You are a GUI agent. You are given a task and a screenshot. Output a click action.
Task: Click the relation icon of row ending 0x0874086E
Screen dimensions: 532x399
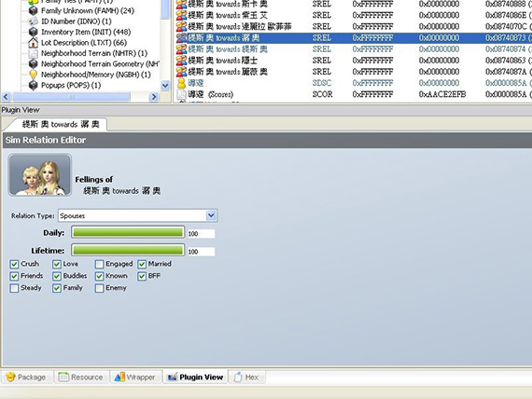pos(181,15)
